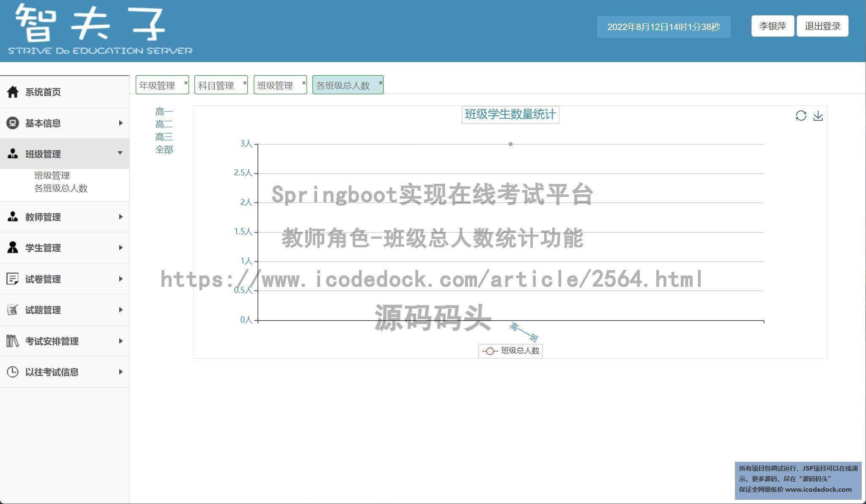The height and width of the screenshot is (504, 866).
Task: Click the 以往考试信息 clock icon
Action: pyautogui.click(x=13, y=372)
